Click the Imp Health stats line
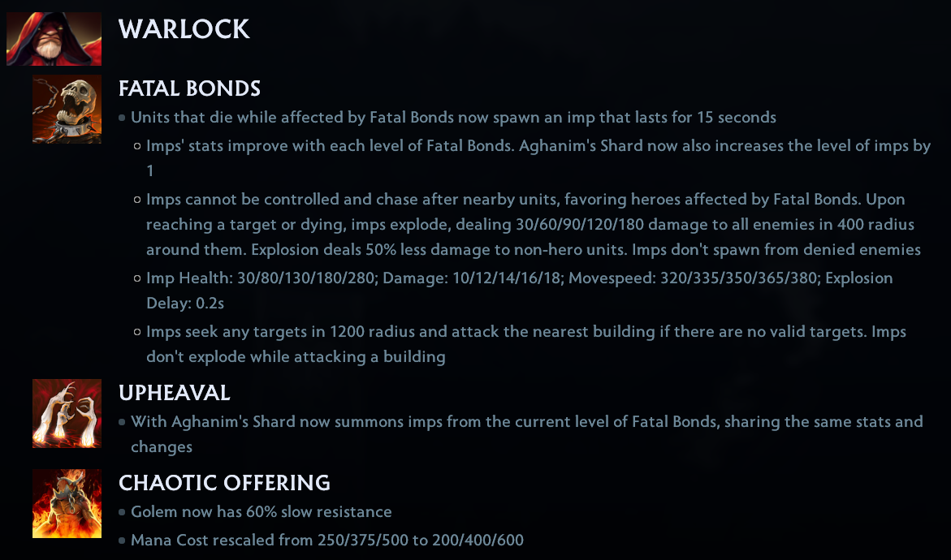The image size is (951, 560). 519,278
